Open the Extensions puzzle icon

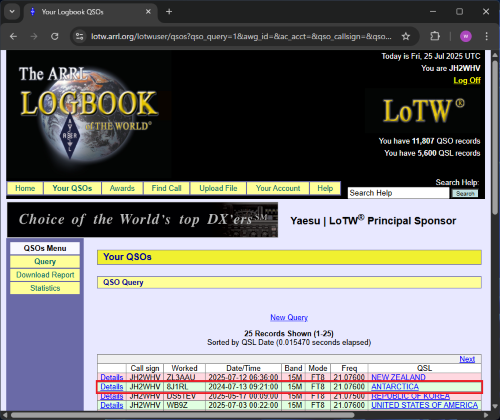coord(435,36)
